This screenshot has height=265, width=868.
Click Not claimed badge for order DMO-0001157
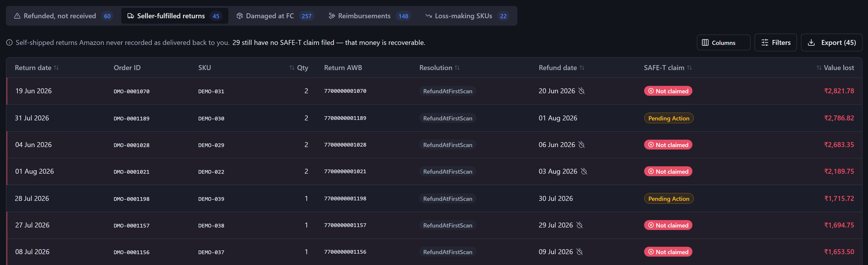click(668, 225)
